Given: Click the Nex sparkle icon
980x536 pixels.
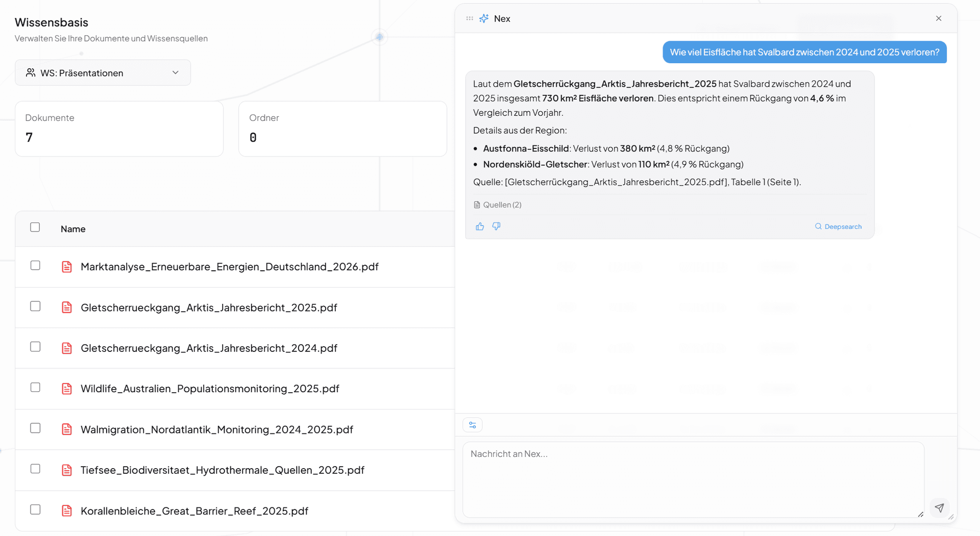Looking at the screenshot, I should pyautogui.click(x=484, y=19).
